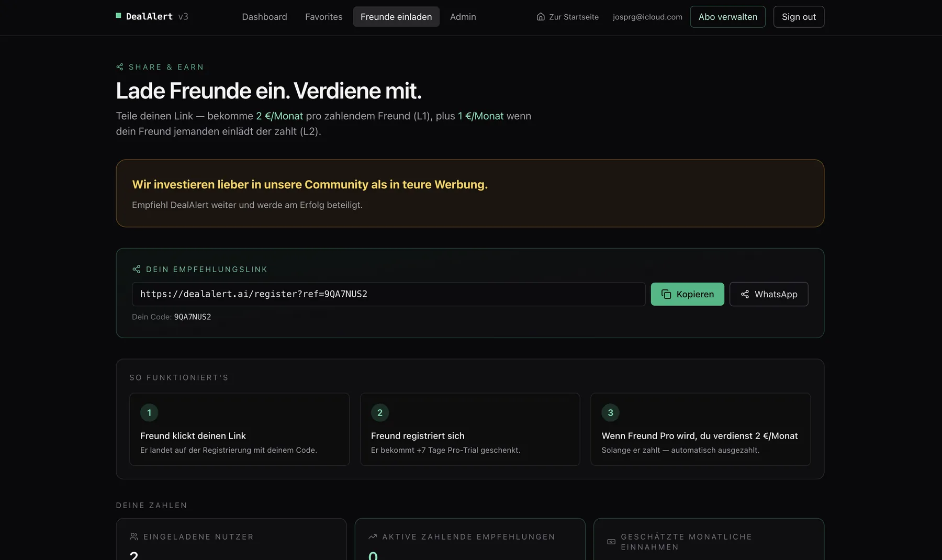Click 'Wenn Freund Pro wird' card title
This screenshot has height=560, width=942.
pos(700,435)
